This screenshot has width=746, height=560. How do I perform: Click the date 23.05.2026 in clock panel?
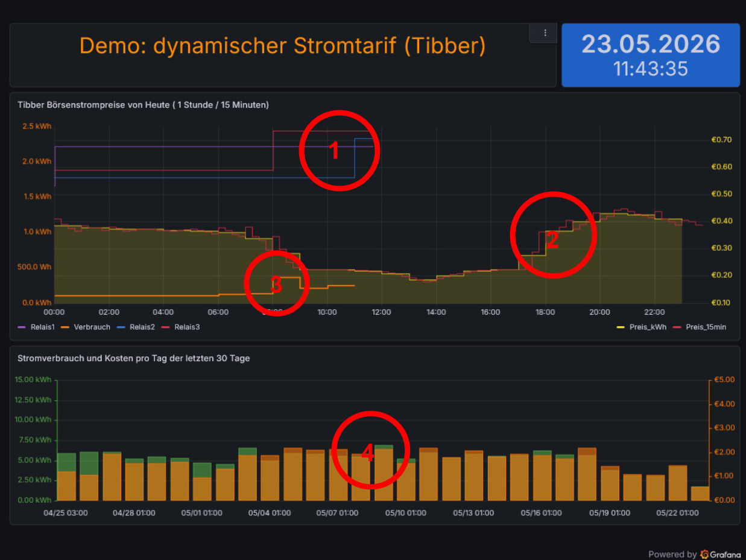click(x=651, y=45)
